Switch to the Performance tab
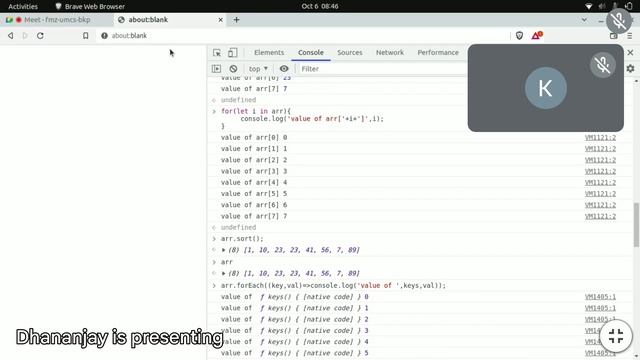 [438, 53]
